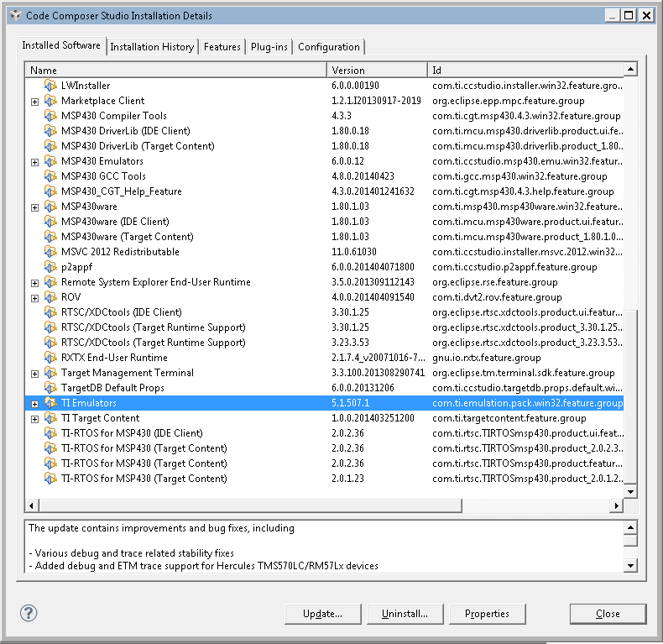Click the TI Target Content icon
Viewport: 663px width, 644px height.
pyautogui.click(x=50, y=418)
